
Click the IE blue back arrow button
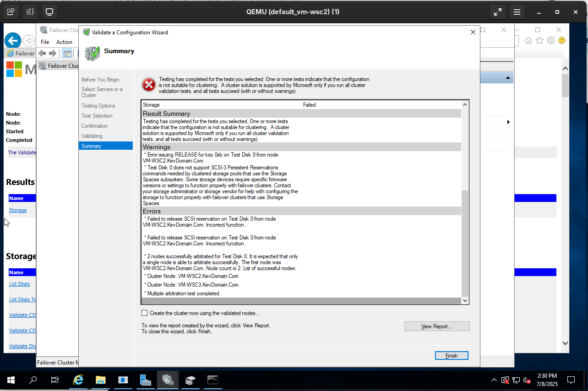tap(13, 41)
